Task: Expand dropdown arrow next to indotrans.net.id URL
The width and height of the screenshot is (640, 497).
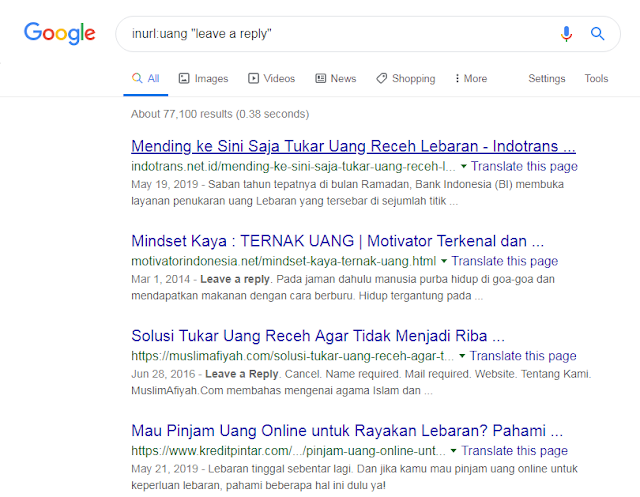Action: pos(463,166)
